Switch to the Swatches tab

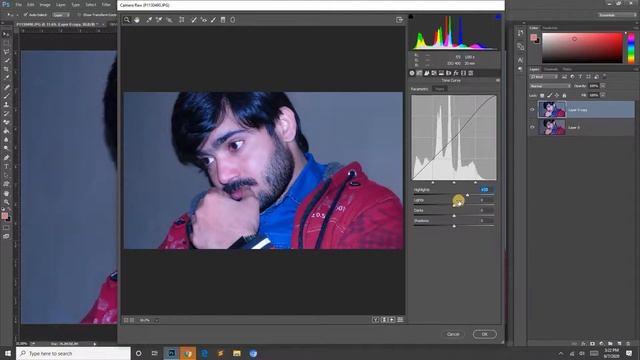click(550, 28)
